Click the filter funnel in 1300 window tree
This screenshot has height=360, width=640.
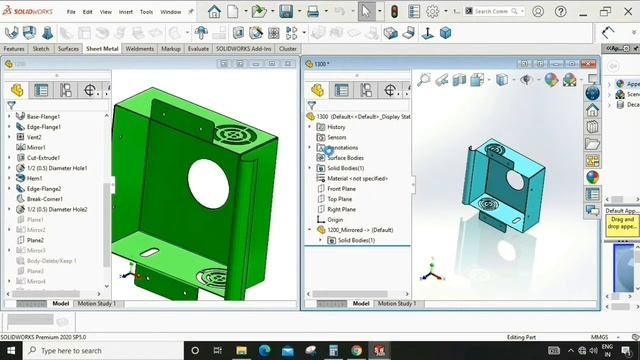312,106
